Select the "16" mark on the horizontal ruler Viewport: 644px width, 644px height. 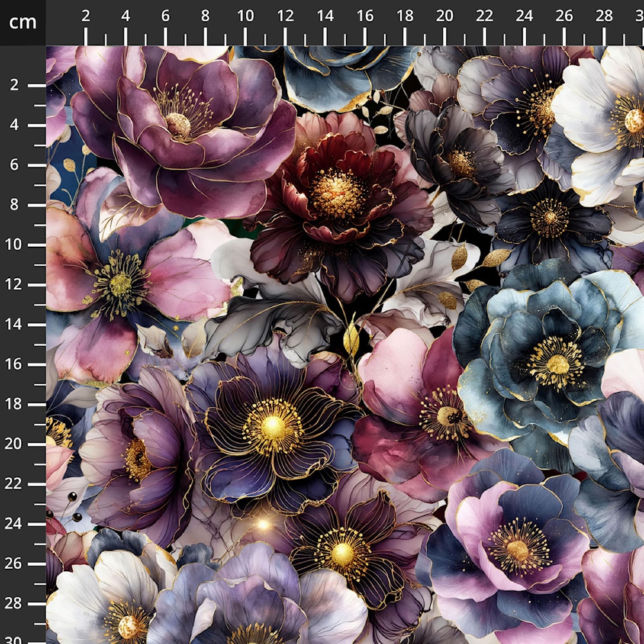pyautogui.click(x=365, y=16)
